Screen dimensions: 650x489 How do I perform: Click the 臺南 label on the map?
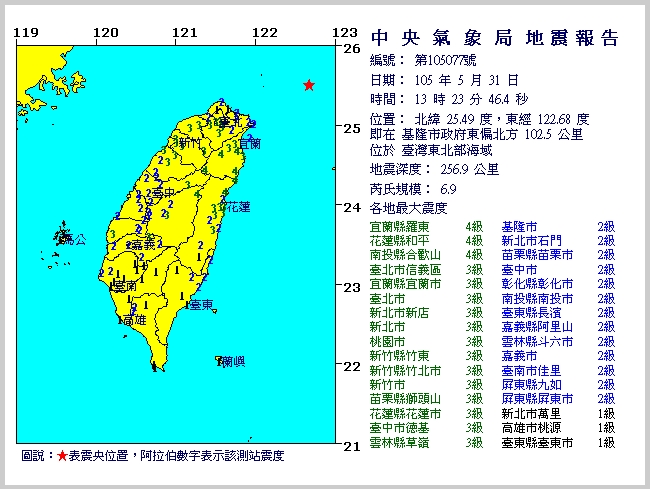(x=124, y=286)
